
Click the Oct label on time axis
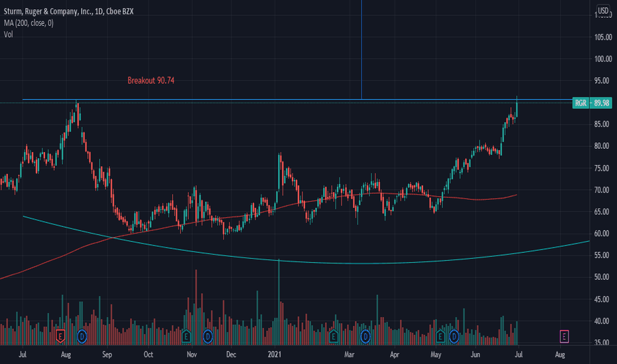148,355
